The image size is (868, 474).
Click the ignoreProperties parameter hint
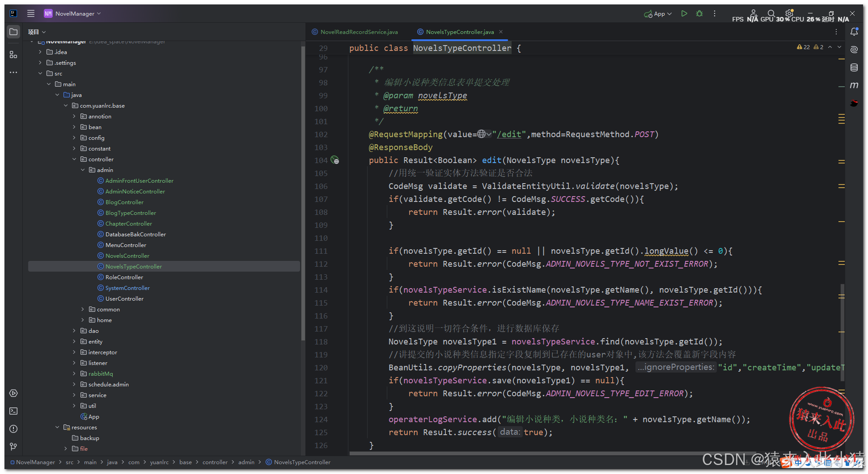676,367
